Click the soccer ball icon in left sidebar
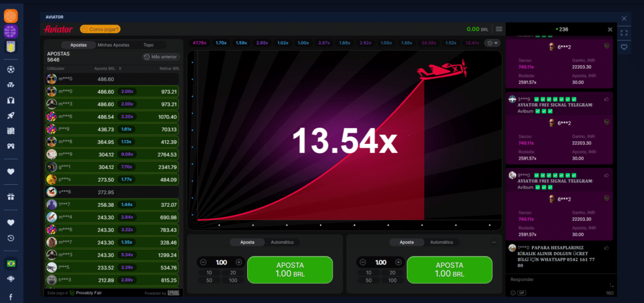 (x=10, y=69)
